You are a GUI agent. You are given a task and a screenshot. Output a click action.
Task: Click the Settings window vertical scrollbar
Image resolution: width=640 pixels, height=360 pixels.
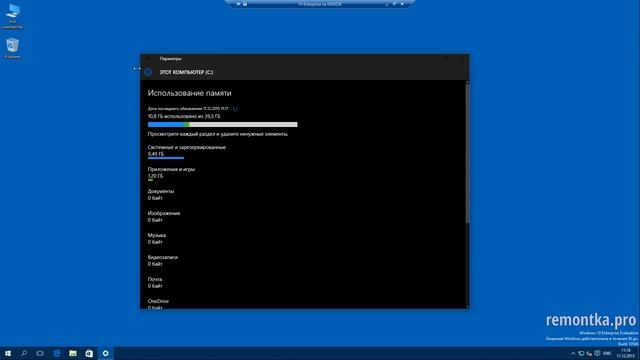[x=467, y=153]
